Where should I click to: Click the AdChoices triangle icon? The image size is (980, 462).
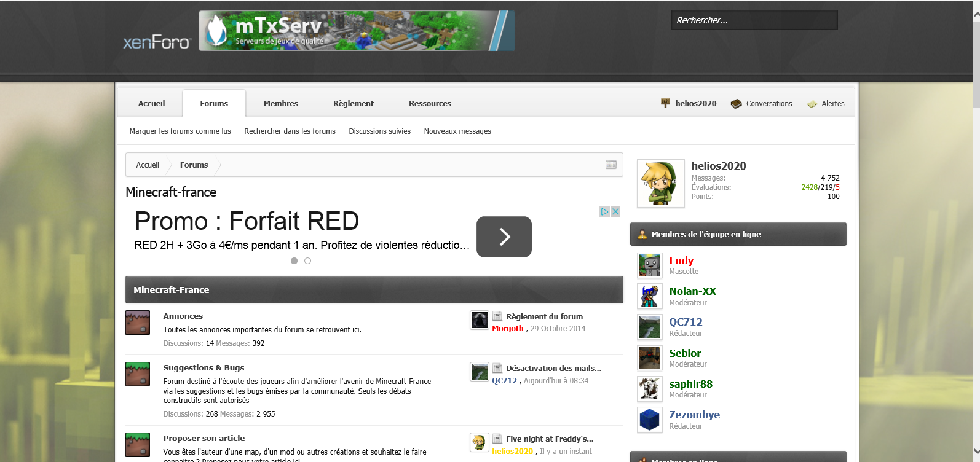click(604, 211)
